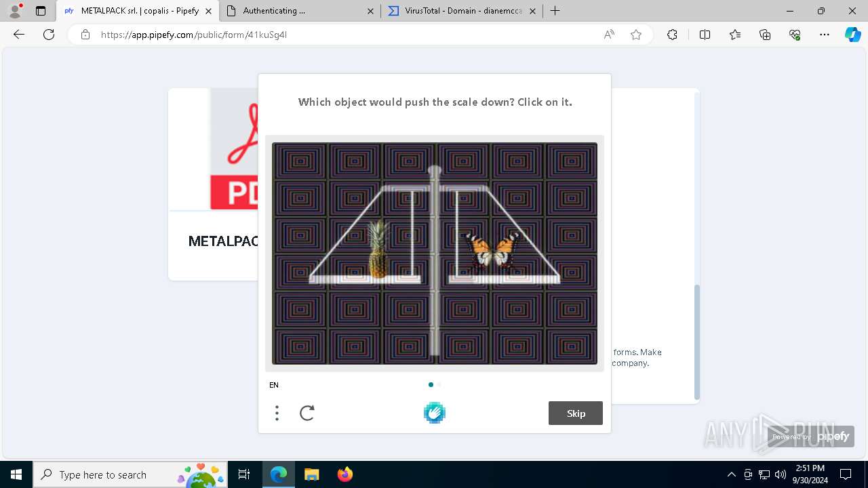Close the METALPACK Pipefy tab
Screen dimensions: 868x488
click(x=208, y=11)
